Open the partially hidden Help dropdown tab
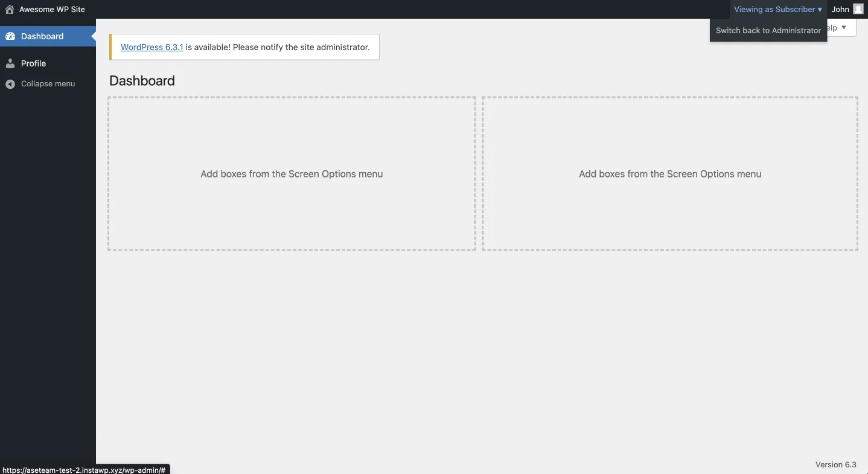 (x=841, y=28)
